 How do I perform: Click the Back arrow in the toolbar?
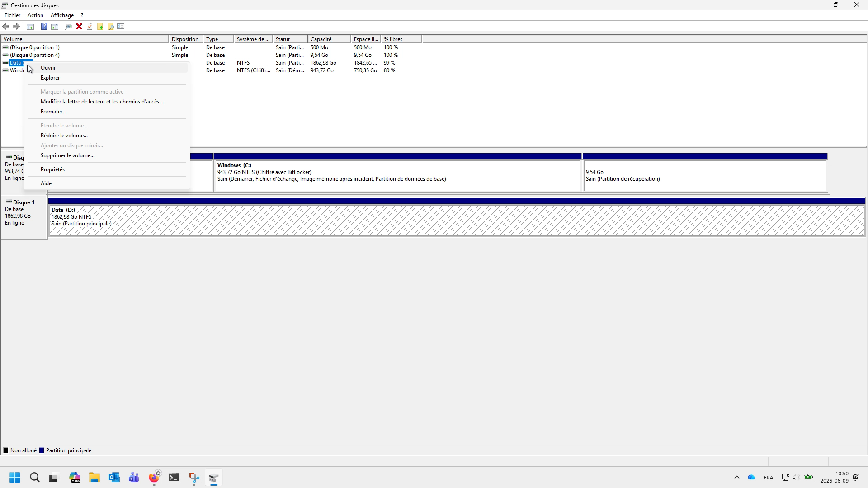(6, 27)
